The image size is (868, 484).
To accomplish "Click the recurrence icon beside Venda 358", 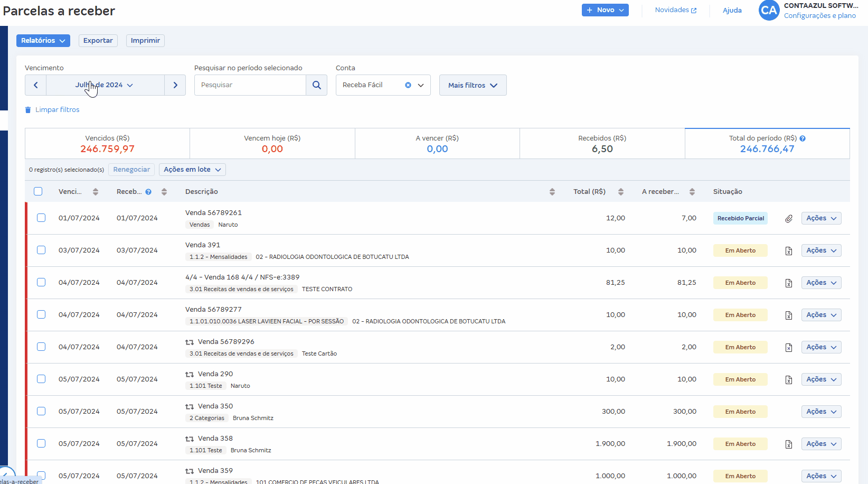I will 190,439.
